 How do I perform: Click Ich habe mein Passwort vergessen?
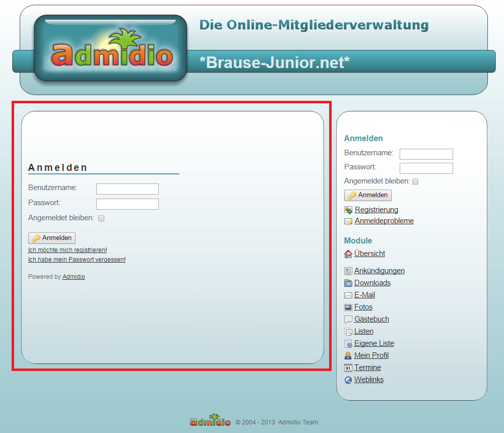[76, 260]
